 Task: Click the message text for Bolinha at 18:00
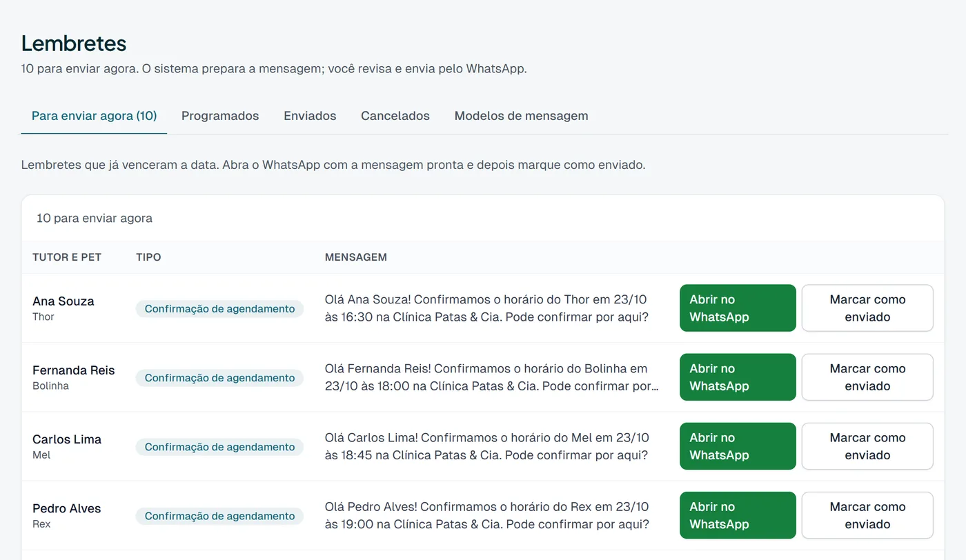(x=492, y=377)
